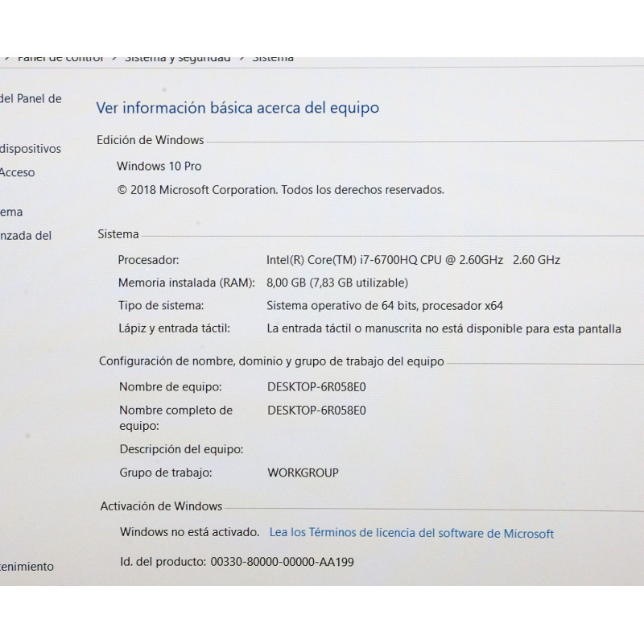Image resolution: width=644 pixels, height=644 pixels.
Task: Click the Windows 10 Pro edition text
Action: tap(159, 167)
